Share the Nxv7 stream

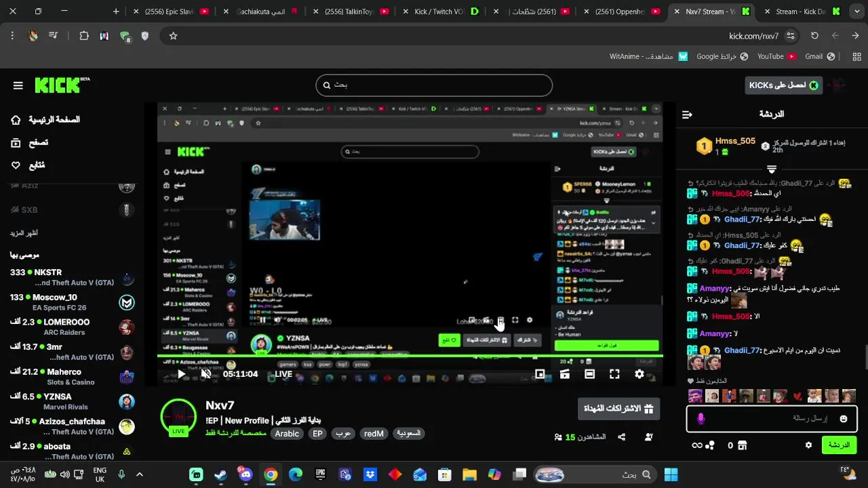pos(622,437)
